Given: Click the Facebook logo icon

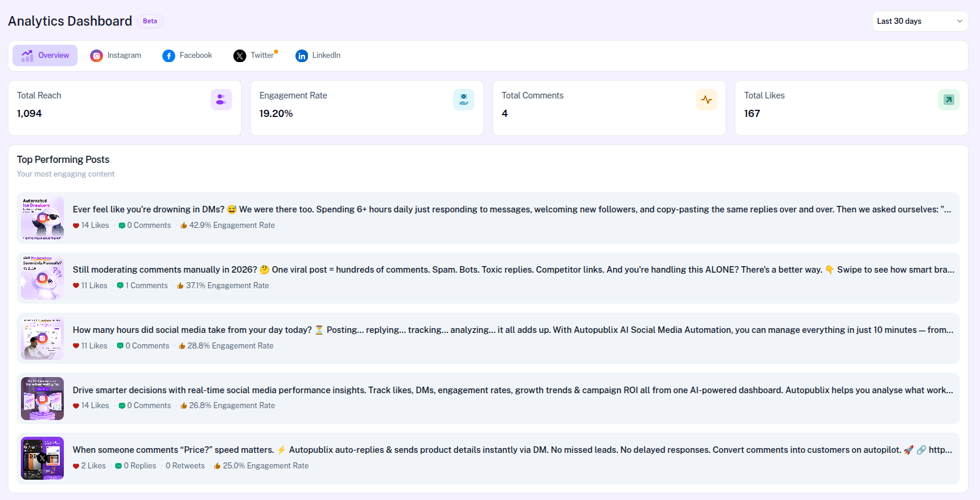Looking at the screenshot, I should click(169, 55).
